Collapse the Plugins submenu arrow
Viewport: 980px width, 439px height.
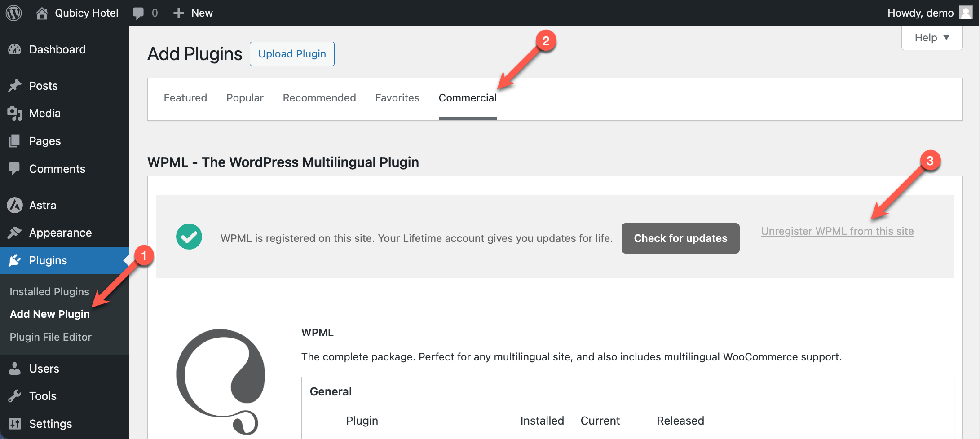tap(126, 260)
